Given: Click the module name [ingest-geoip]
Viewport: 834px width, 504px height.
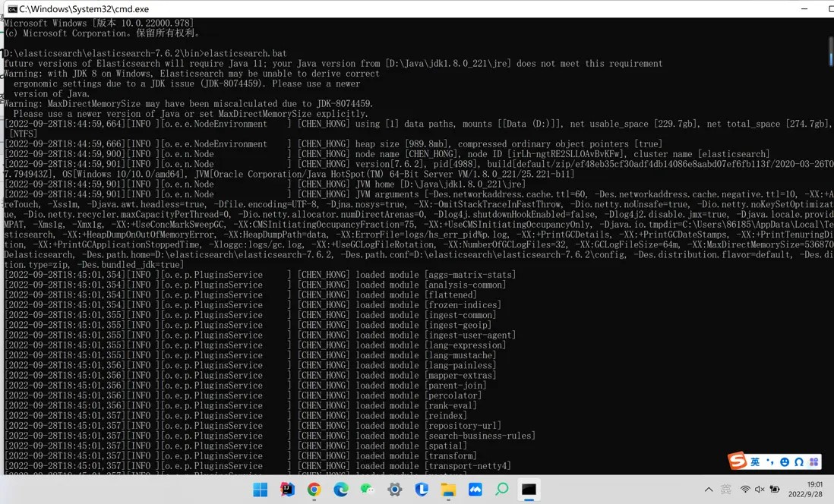Looking at the screenshot, I should click(x=457, y=326).
